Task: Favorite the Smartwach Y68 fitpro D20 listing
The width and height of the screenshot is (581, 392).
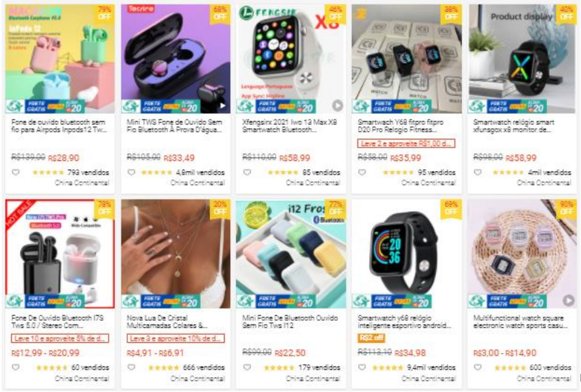Action: [x=362, y=173]
